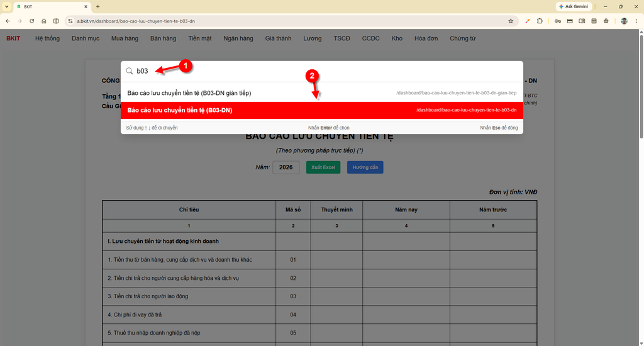The height and width of the screenshot is (346, 644).
Task: Open the TSCĐ menu
Action: pos(341,38)
